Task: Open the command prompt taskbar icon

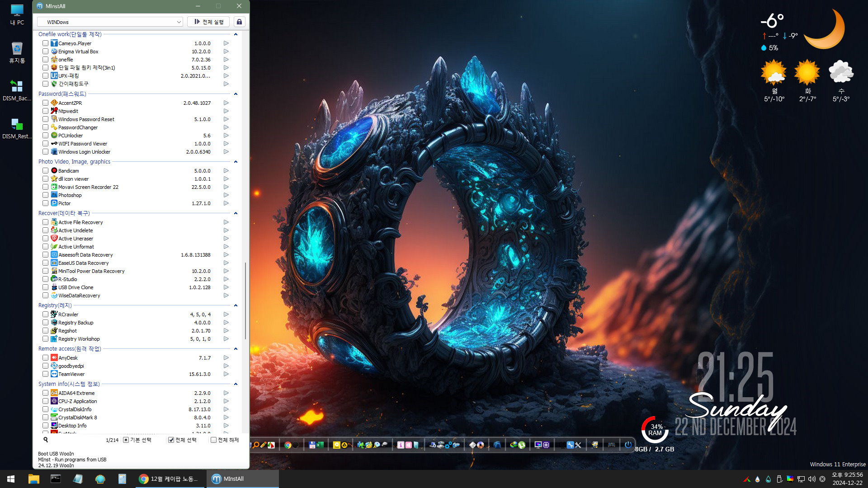Action: tap(56, 479)
